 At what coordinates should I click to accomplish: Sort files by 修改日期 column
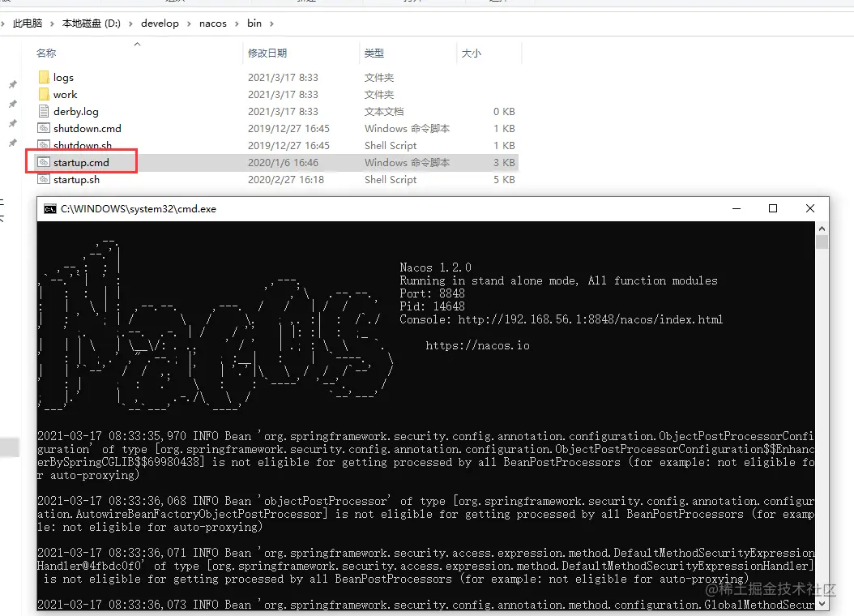coord(267,53)
